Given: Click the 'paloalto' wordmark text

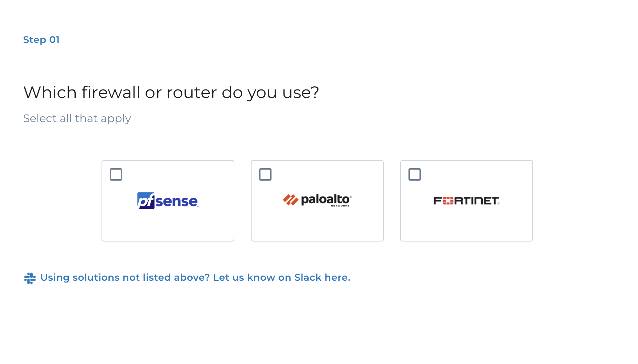Looking at the screenshot, I should coord(325,199).
